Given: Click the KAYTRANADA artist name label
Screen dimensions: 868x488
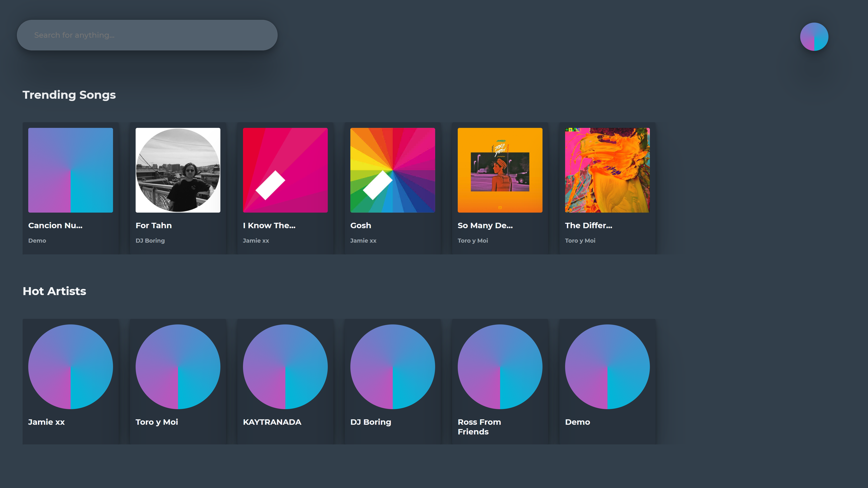Looking at the screenshot, I should 272,422.
